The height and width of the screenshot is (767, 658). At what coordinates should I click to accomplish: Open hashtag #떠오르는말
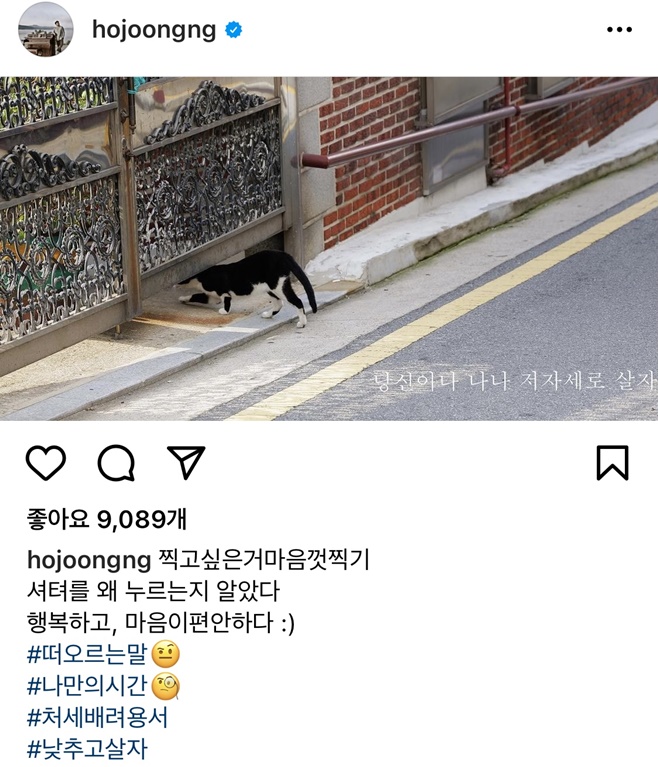coord(87,654)
